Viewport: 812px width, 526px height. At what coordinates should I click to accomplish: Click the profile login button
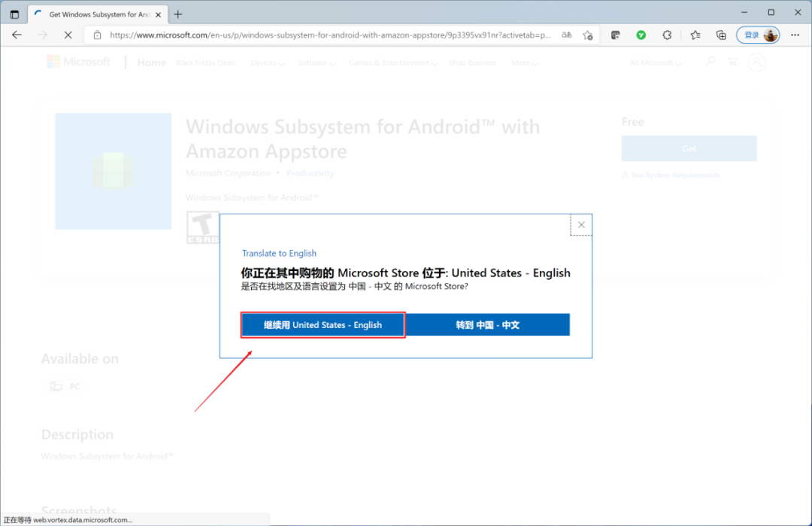[758, 35]
